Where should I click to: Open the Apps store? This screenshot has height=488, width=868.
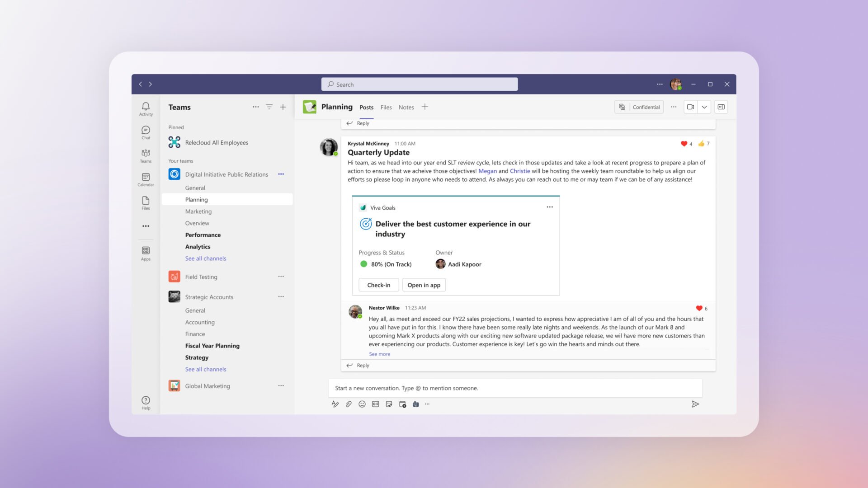point(146,253)
